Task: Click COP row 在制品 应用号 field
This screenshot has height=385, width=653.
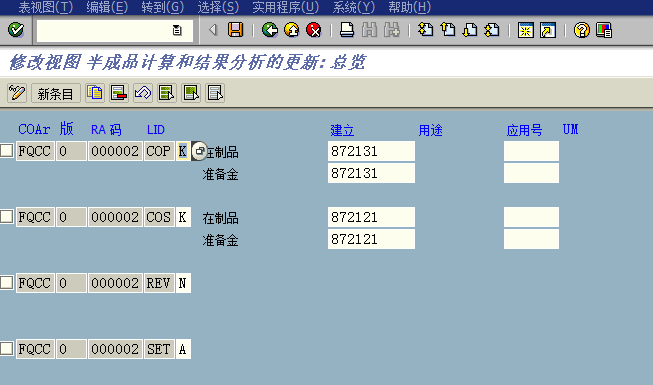Action: tap(531, 151)
